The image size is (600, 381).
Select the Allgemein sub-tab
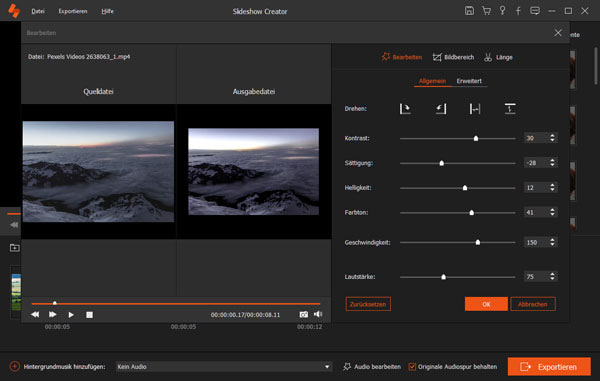[432, 81]
